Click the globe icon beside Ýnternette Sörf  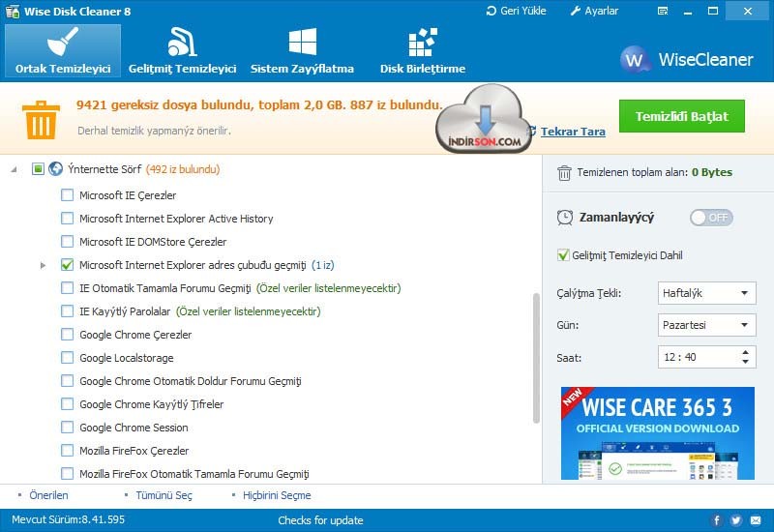(56, 168)
